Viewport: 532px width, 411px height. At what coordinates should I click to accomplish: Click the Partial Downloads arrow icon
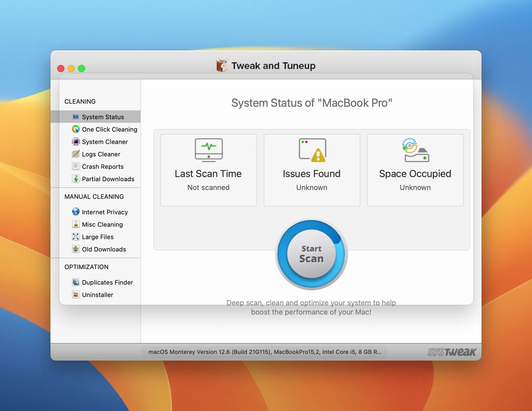point(76,179)
